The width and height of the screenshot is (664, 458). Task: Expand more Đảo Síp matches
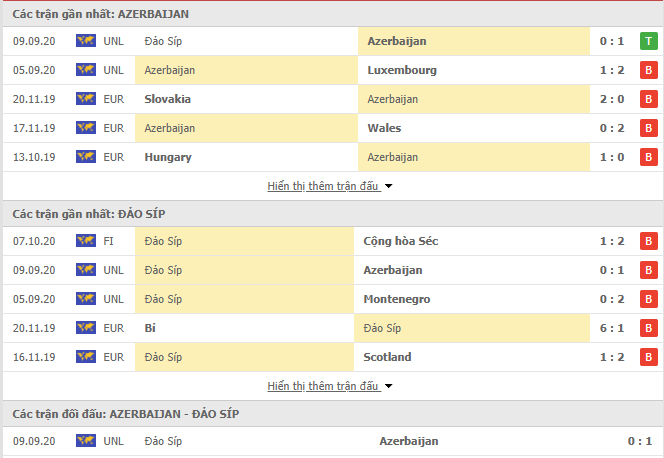click(x=323, y=386)
